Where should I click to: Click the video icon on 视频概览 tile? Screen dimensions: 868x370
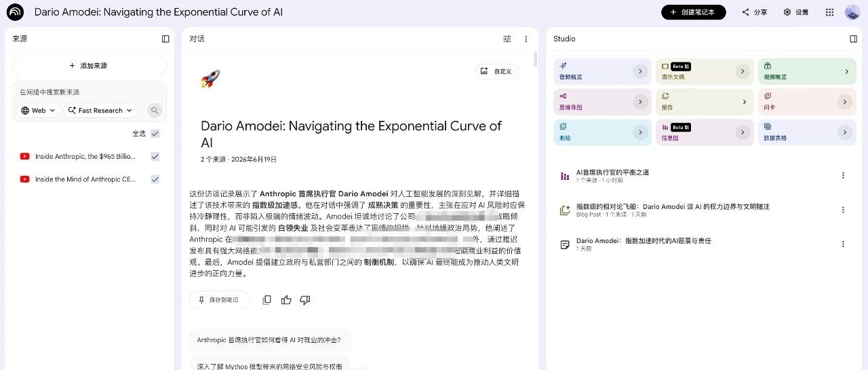767,66
